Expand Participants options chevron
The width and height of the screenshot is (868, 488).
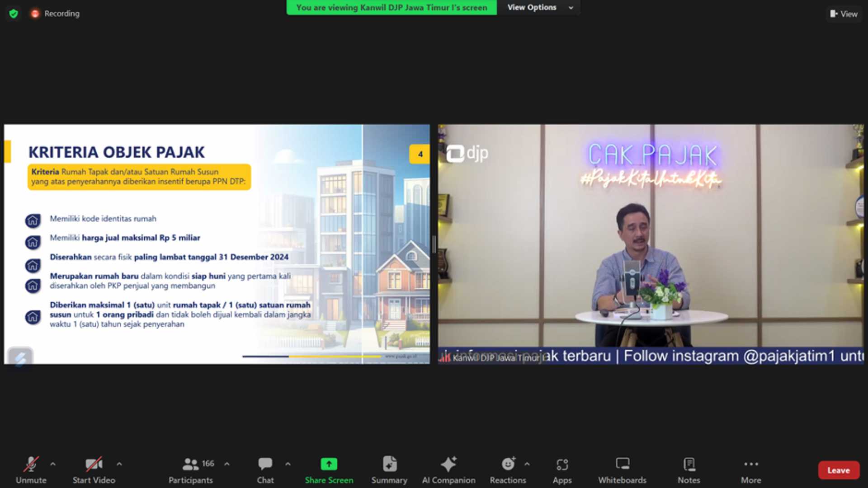coord(227,464)
